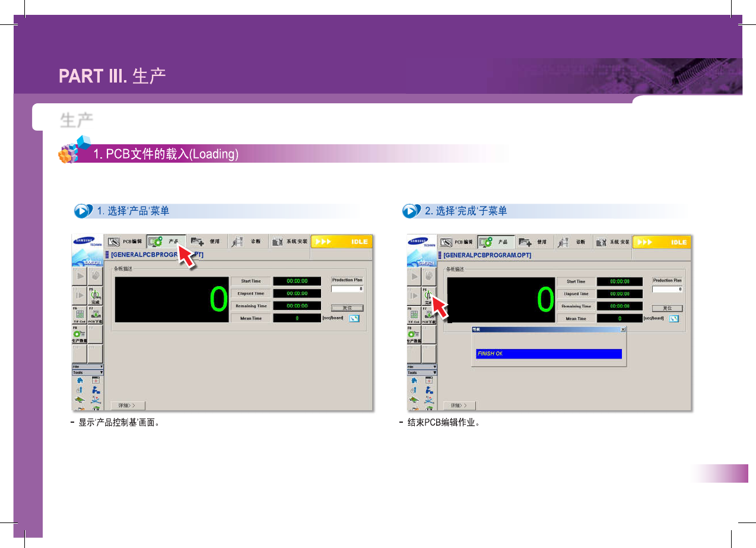The width and height of the screenshot is (756, 548).
Task: Click F5 完成 icon in step 2 screenshot
Action: point(428,296)
